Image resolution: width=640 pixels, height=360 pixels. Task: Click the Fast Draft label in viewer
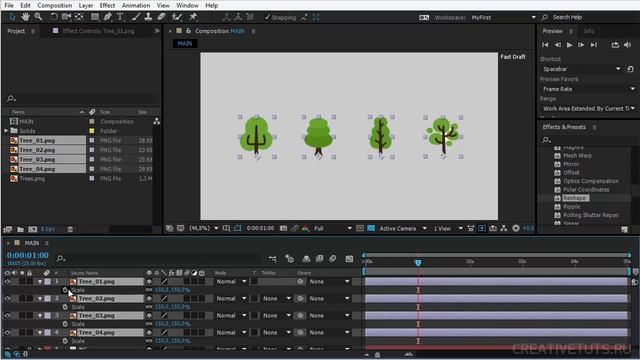coord(513,57)
